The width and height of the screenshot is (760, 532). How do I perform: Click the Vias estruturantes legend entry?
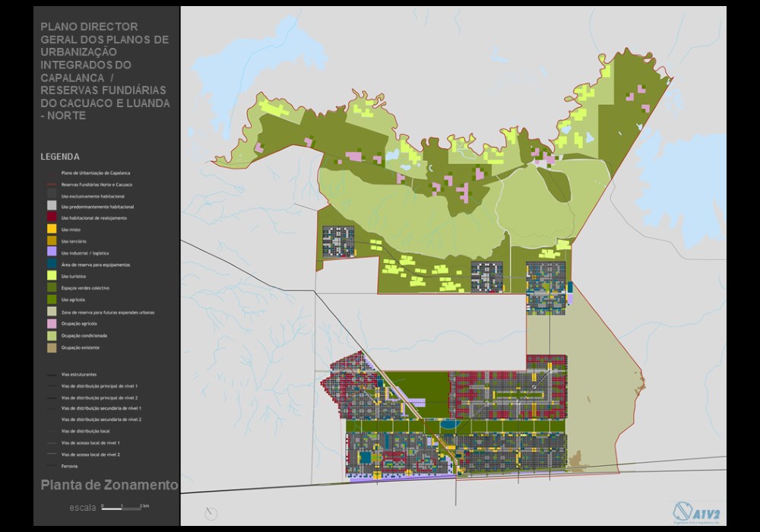click(x=73, y=375)
